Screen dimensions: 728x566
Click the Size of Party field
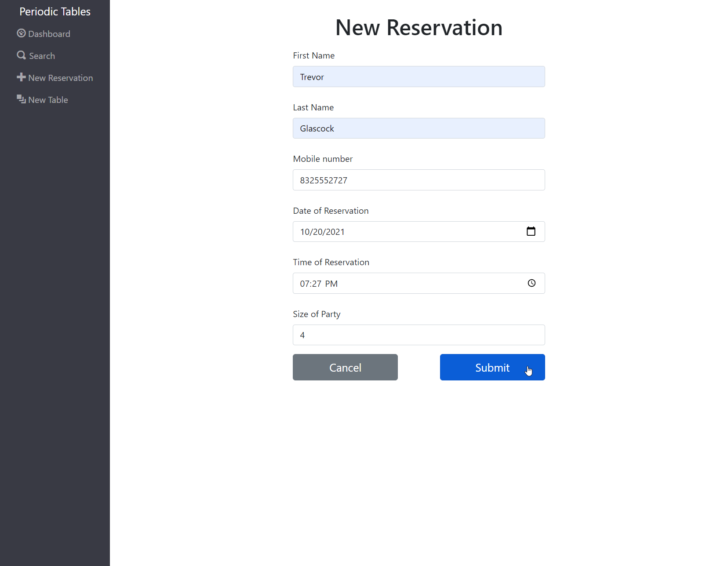419,335
